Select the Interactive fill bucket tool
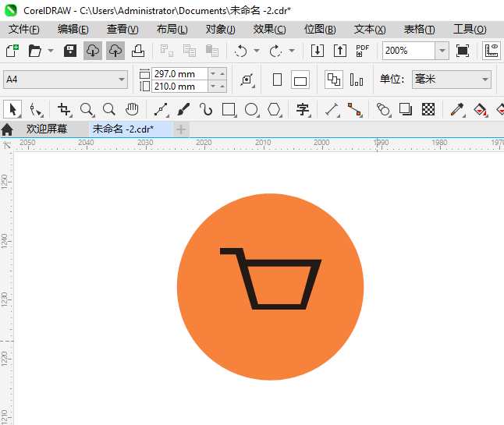The width and height of the screenshot is (504, 425). click(481, 109)
